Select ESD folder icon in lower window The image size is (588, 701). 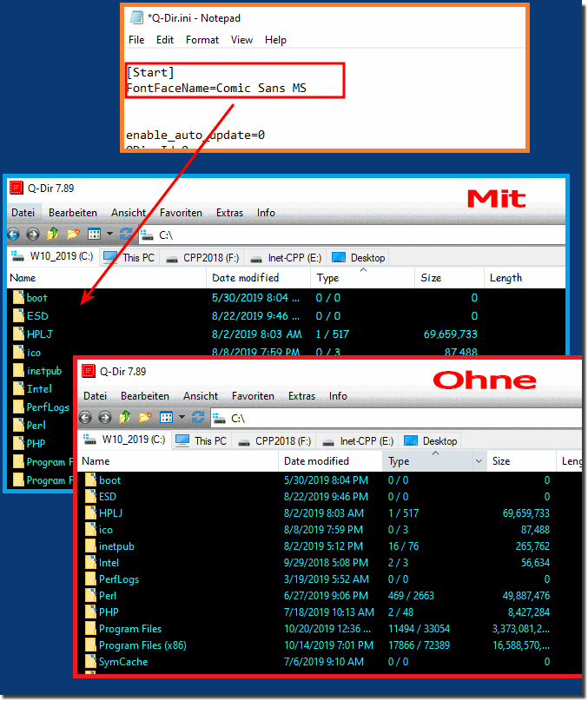coord(91,497)
